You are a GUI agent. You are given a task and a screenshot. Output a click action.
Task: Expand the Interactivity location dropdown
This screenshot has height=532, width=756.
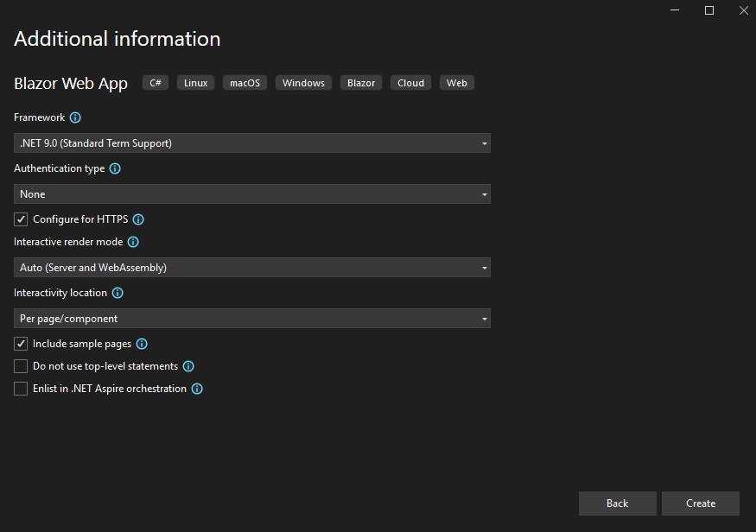[x=251, y=319]
